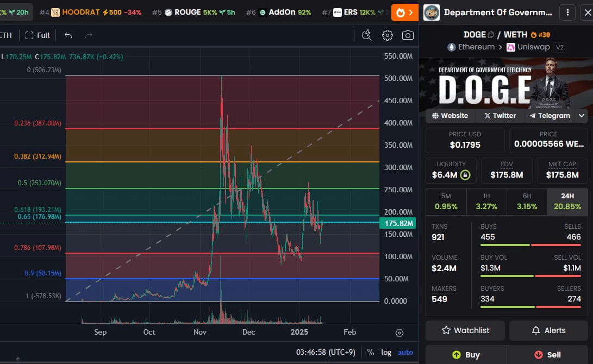Open trending token #5 ROUGE
Image resolution: width=593 pixels, height=364 pixels.
(193, 12)
